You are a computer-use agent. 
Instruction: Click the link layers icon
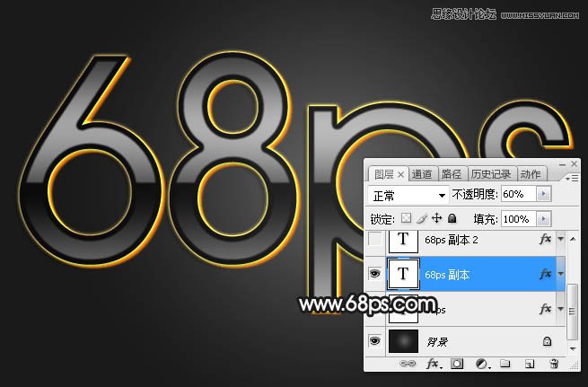coord(408,364)
